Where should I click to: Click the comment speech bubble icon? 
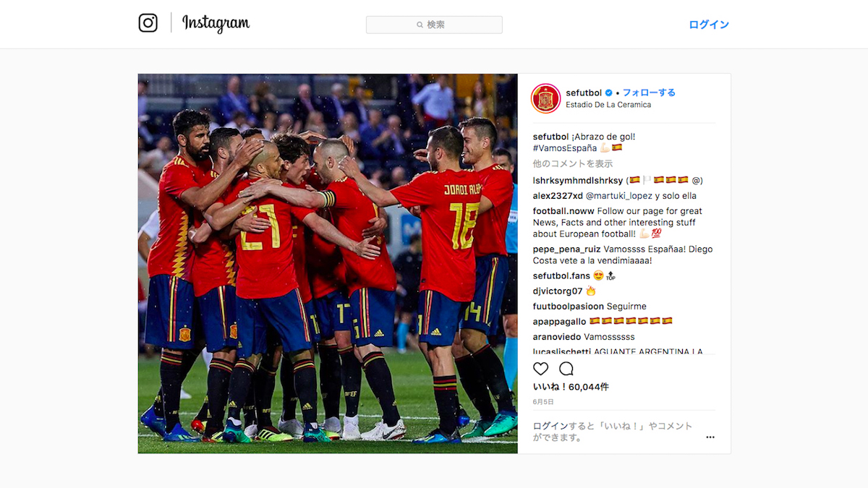point(566,369)
